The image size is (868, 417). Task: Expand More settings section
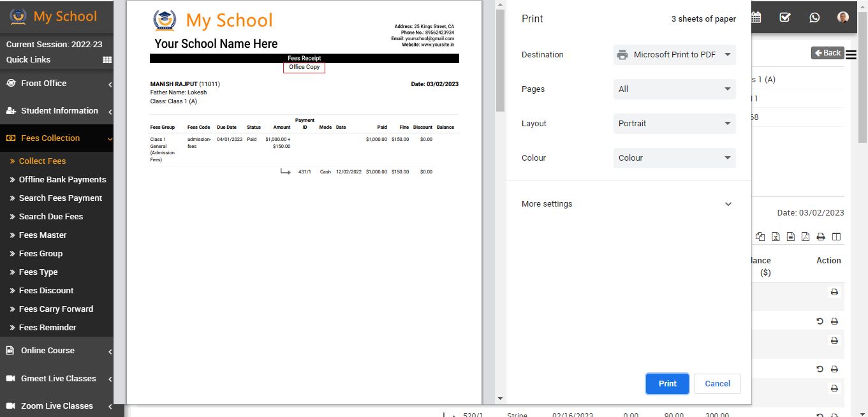coord(628,204)
